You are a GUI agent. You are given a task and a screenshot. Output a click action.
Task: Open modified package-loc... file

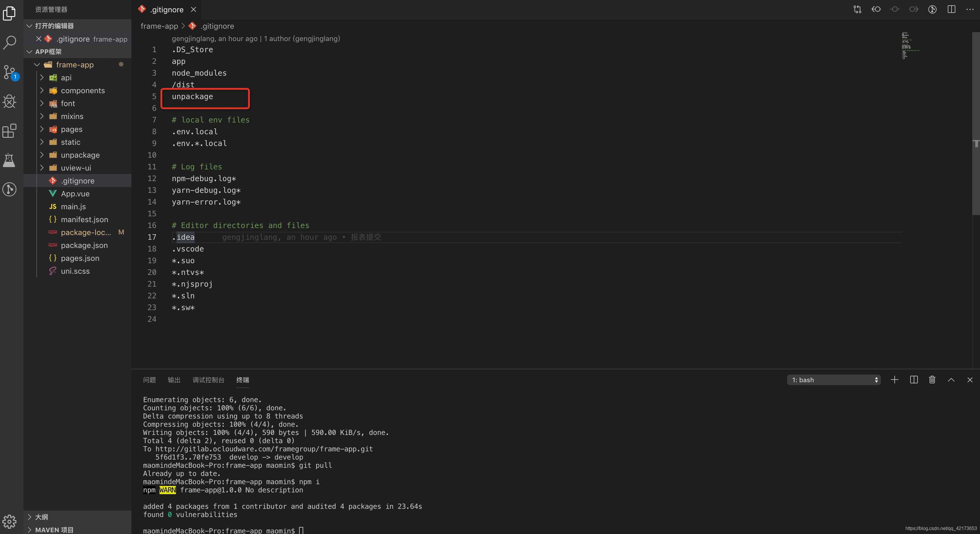pos(78,232)
